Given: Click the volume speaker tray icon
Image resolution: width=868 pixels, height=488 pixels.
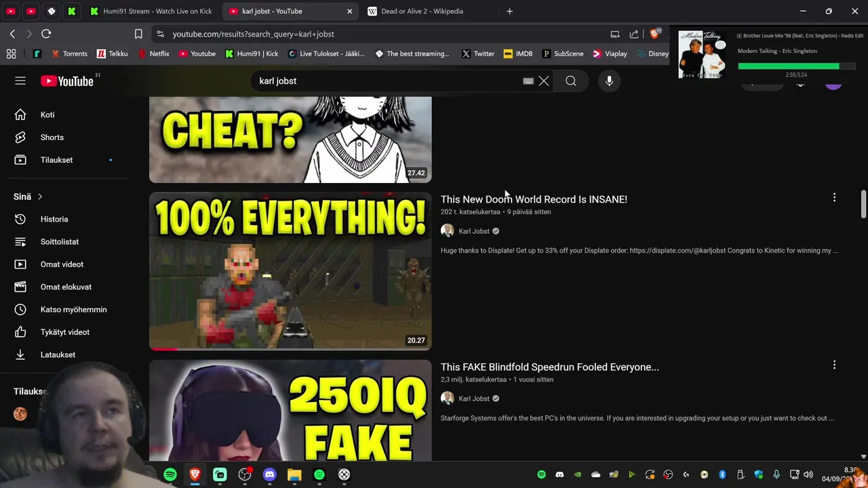Looking at the screenshot, I should (x=808, y=474).
